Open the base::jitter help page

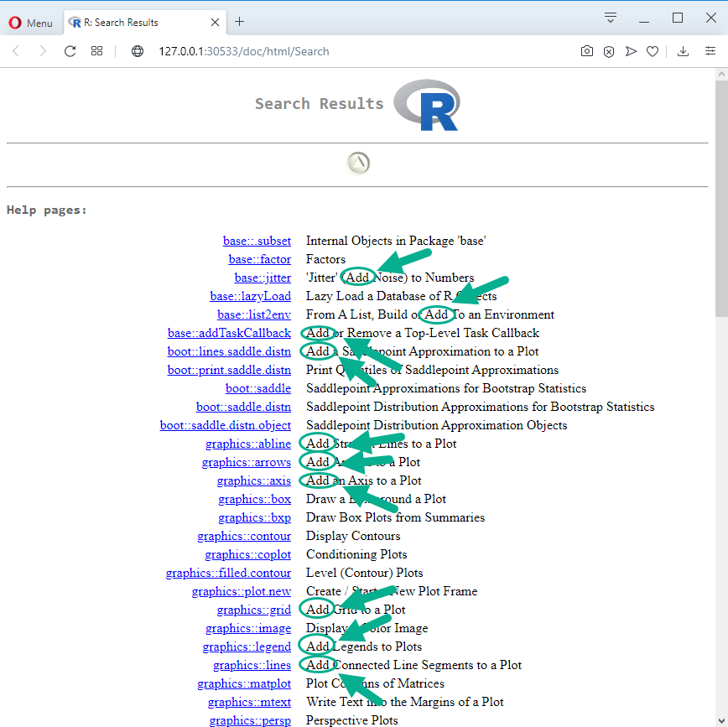[x=263, y=278]
